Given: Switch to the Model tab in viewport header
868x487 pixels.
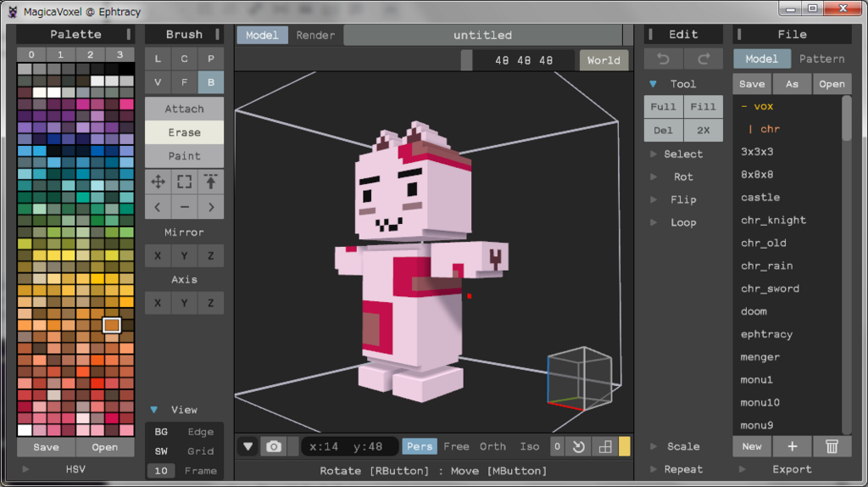Looking at the screenshot, I should click(262, 35).
